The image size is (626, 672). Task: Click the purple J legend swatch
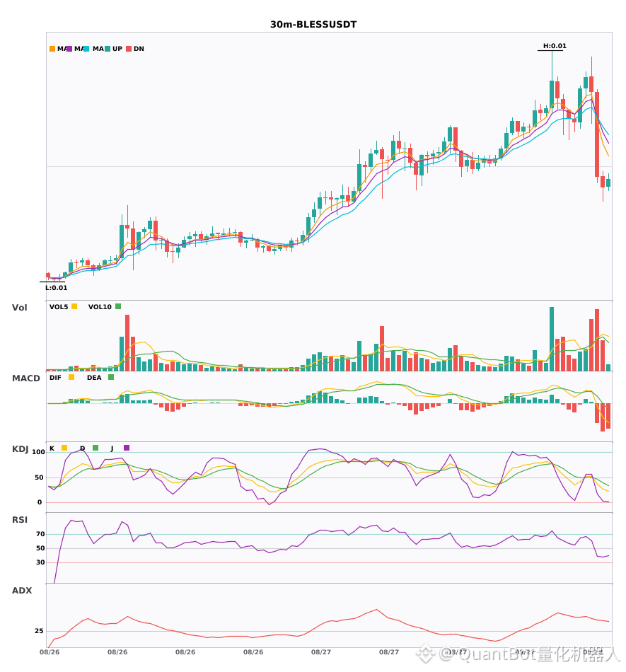click(127, 448)
